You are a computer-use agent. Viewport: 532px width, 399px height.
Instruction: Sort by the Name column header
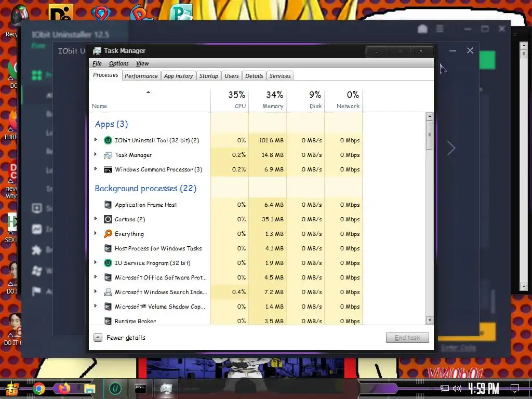150,100
